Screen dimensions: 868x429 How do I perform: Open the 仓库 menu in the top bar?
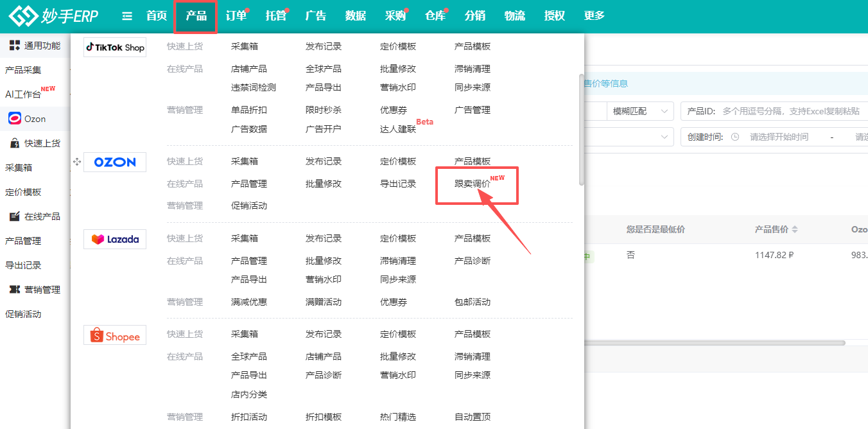tap(435, 16)
